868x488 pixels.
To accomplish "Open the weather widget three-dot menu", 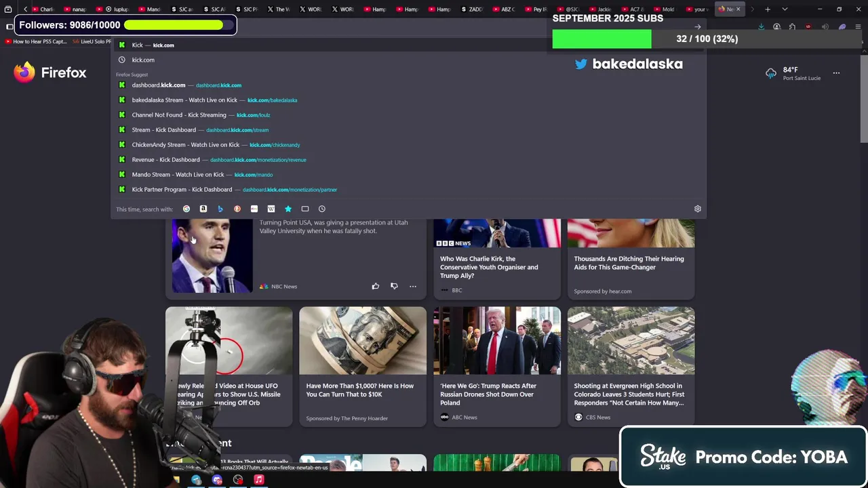I will 836,73.
